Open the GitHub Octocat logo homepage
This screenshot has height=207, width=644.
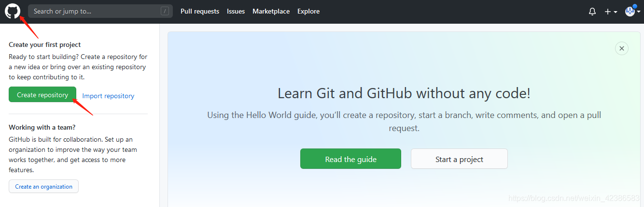pyautogui.click(x=13, y=11)
